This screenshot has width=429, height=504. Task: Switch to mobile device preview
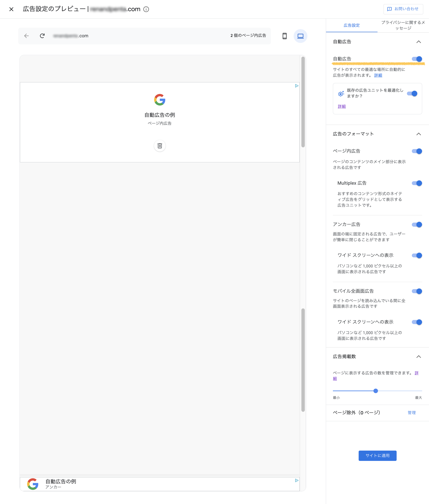[x=285, y=36]
